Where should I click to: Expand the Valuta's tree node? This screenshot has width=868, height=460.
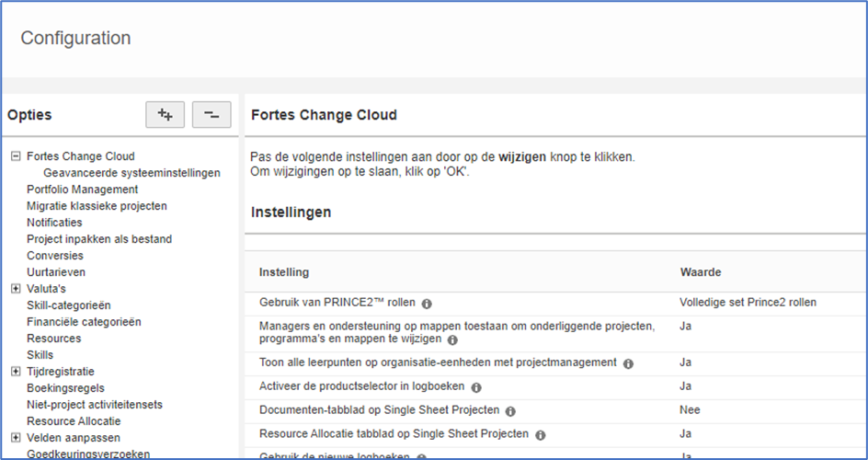pos(16,288)
